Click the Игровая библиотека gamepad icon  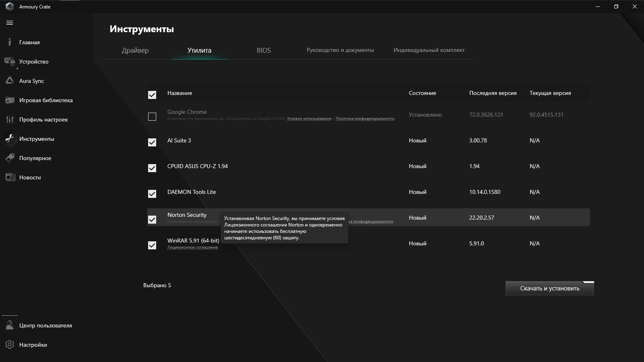tap(10, 100)
